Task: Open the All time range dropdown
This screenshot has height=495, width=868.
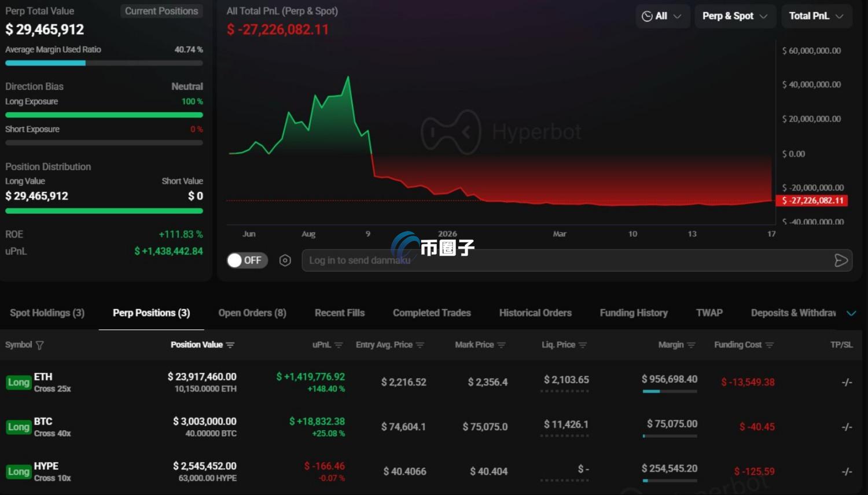Action: click(x=661, y=16)
